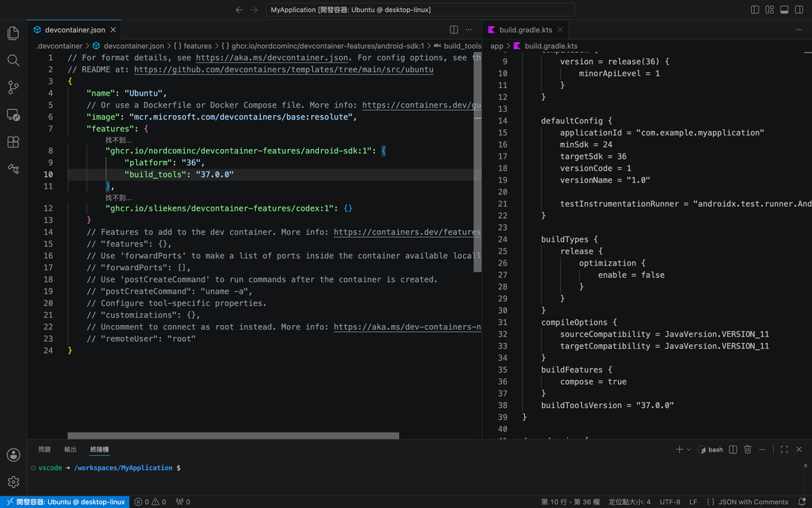
Task: Toggle bottom panel layout icon
Action: tap(784, 10)
